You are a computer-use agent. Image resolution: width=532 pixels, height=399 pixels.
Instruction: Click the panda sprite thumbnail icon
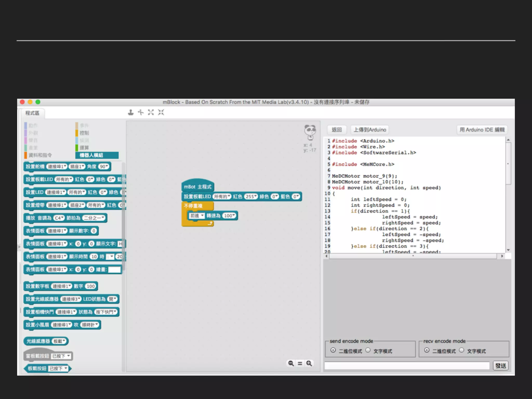click(x=310, y=132)
